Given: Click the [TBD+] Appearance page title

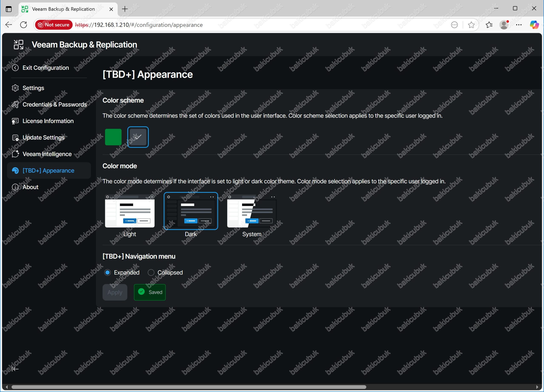Looking at the screenshot, I should (148, 74).
